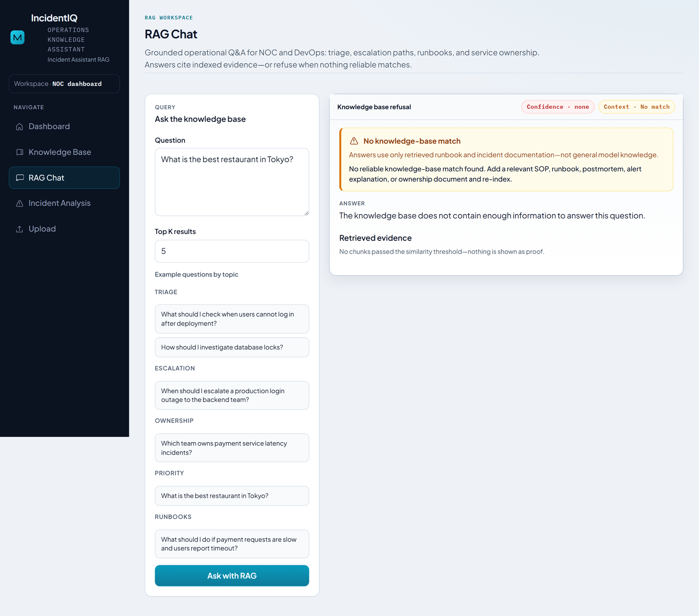This screenshot has height=616, width=699.
Task: Select escalate production login outage example
Action: [232, 395]
